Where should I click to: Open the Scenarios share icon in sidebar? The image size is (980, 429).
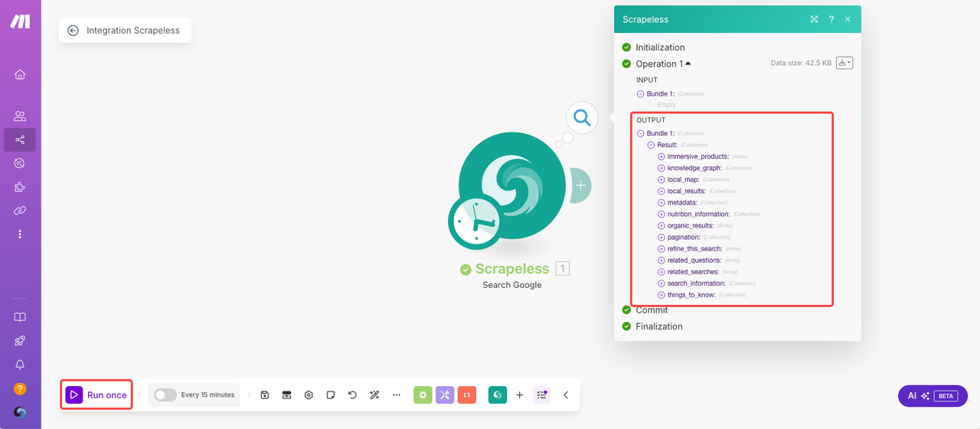[20, 139]
